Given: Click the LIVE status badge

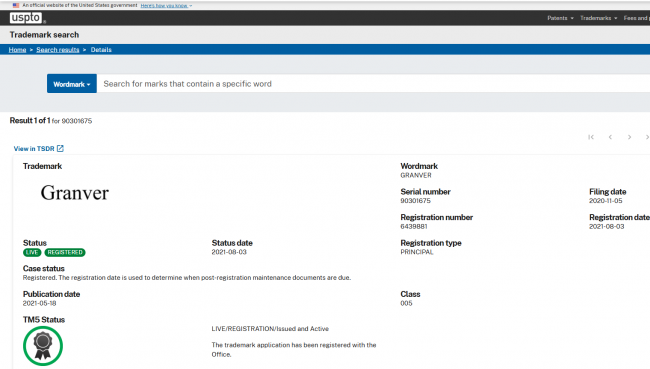Looking at the screenshot, I should (32, 252).
